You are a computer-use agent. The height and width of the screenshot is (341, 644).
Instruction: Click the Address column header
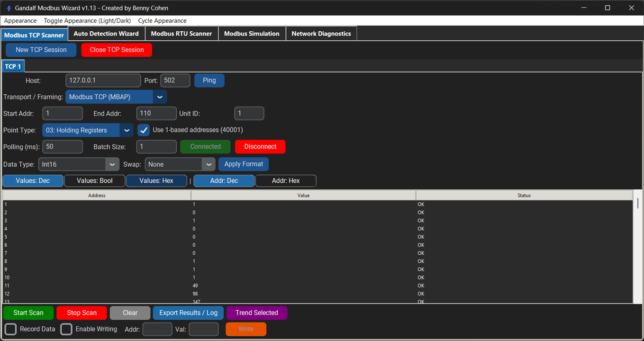tap(97, 195)
